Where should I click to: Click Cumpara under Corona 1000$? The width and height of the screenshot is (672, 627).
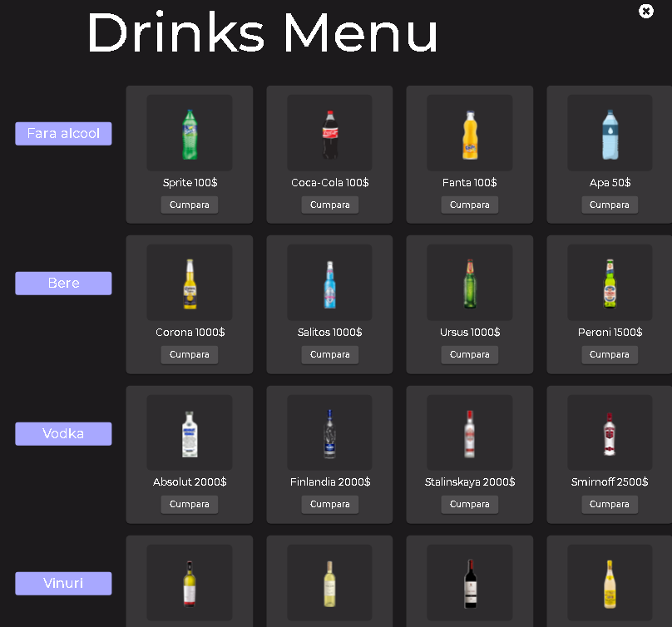pos(190,354)
